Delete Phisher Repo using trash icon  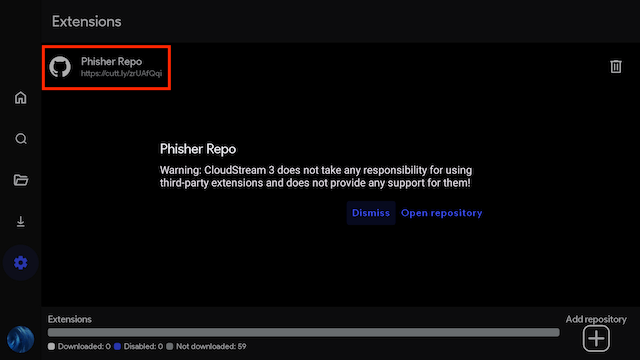(x=616, y=67)
